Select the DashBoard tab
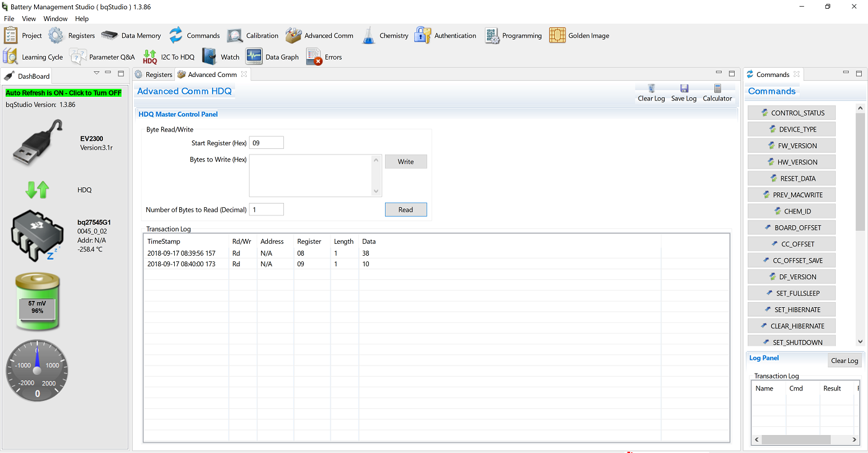The image size is (868, 453). [x=27, y=76]
